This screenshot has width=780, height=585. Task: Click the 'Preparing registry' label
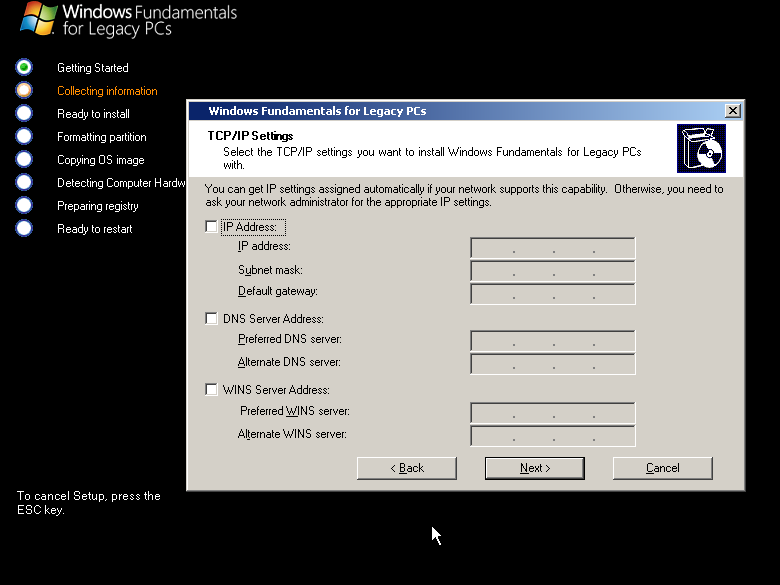(x=98, y=206)
